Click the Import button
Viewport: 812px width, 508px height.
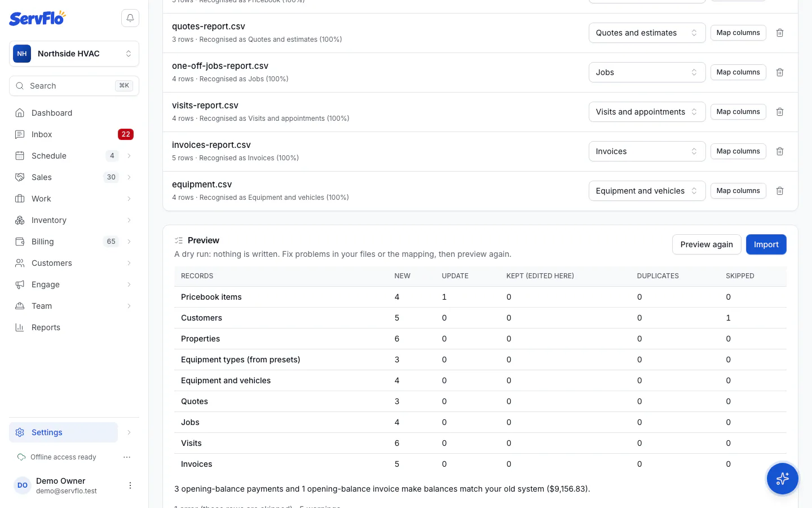point(766,244)
